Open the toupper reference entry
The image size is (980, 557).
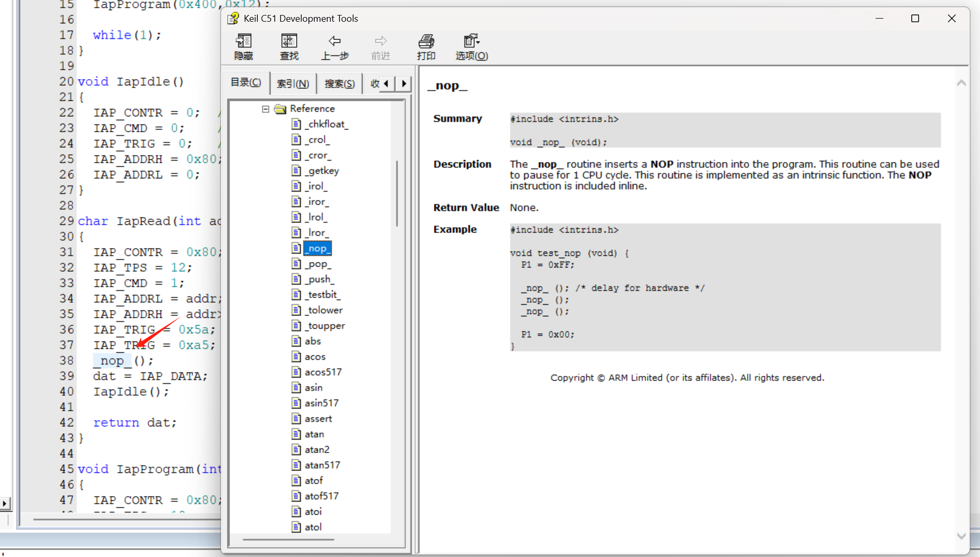point(325,326)
